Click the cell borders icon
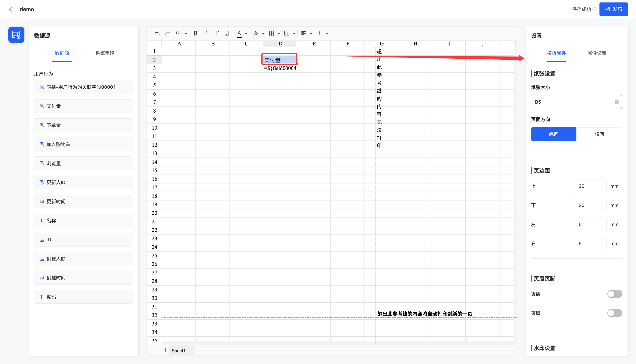 click(x=271, y=33)
